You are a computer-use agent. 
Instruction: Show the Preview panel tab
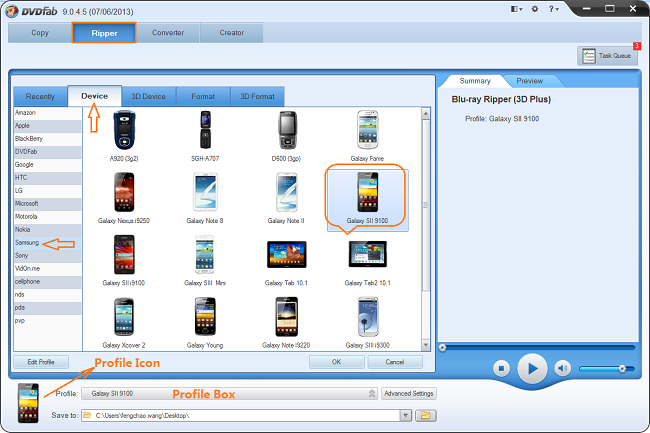pos(530,81)
